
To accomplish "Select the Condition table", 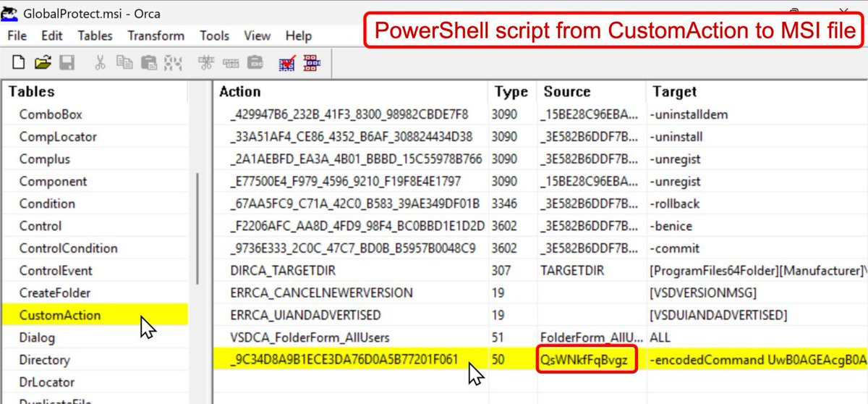I will pyautogui.click(x=47, y=203).
